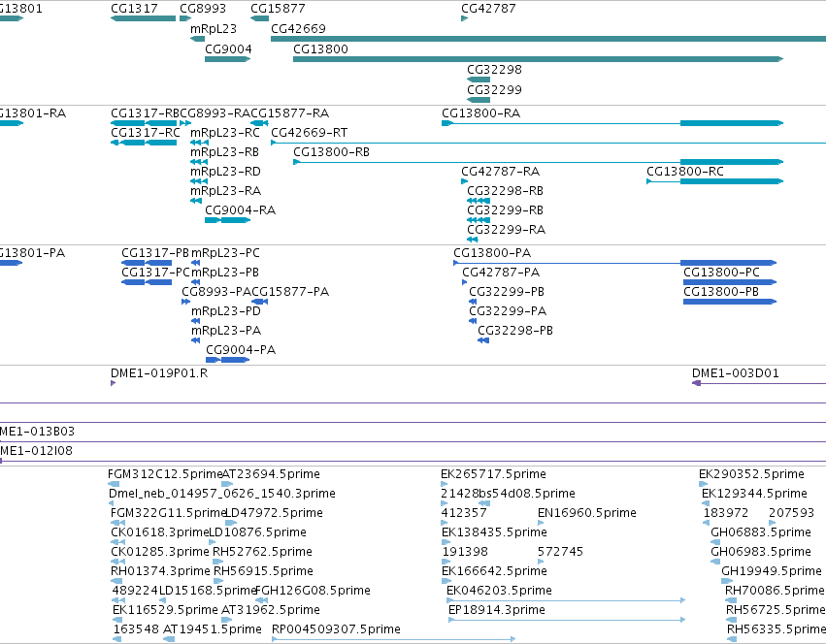Click protein CG13800-PC label
Screen dimensions: 826x644
coord(721,273)
